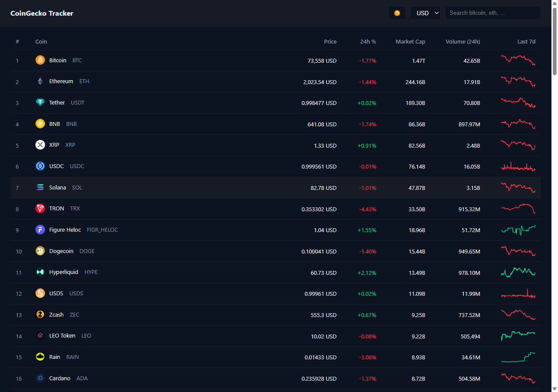
Task: Click USDC price 0.999561 USD
Action: (x=319, y=166)
